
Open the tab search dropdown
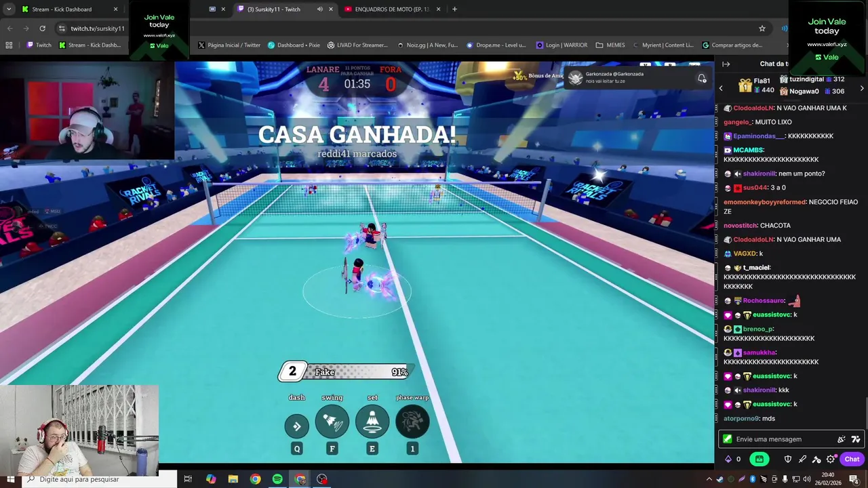pos(8,9)
